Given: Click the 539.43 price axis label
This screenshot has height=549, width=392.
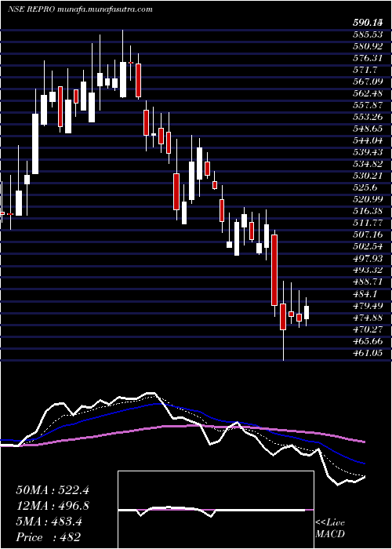Looking at the screenshot, I should 367,152.
